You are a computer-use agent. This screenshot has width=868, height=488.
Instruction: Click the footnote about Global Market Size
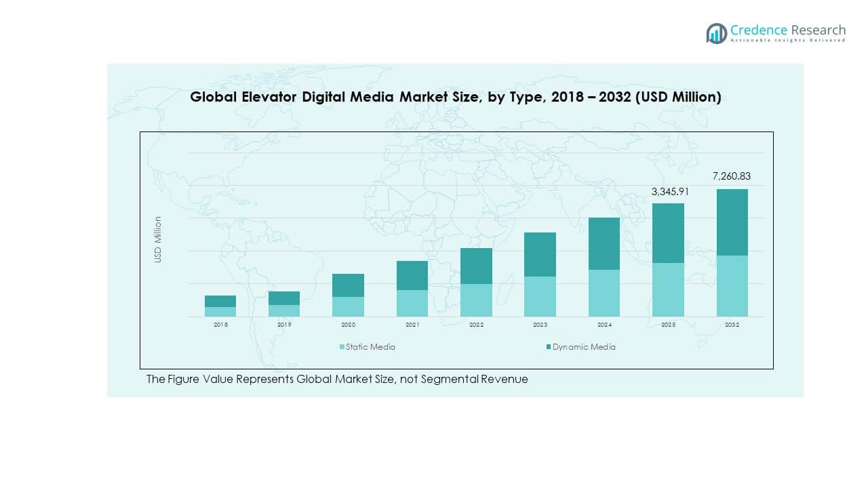coord(337,380)
